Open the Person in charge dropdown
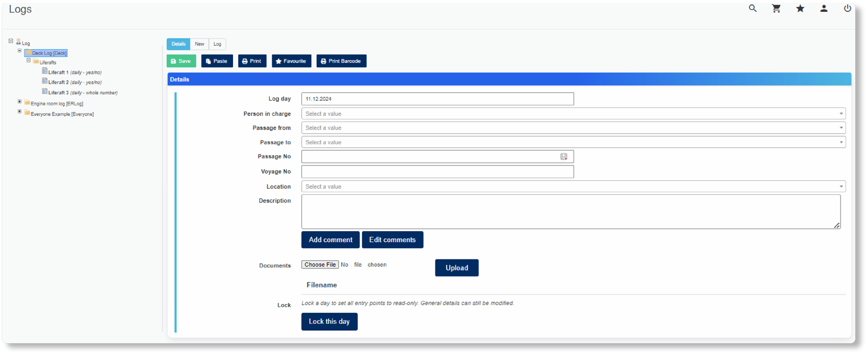This screenshot has height=355, width=868. pos(573,114)
